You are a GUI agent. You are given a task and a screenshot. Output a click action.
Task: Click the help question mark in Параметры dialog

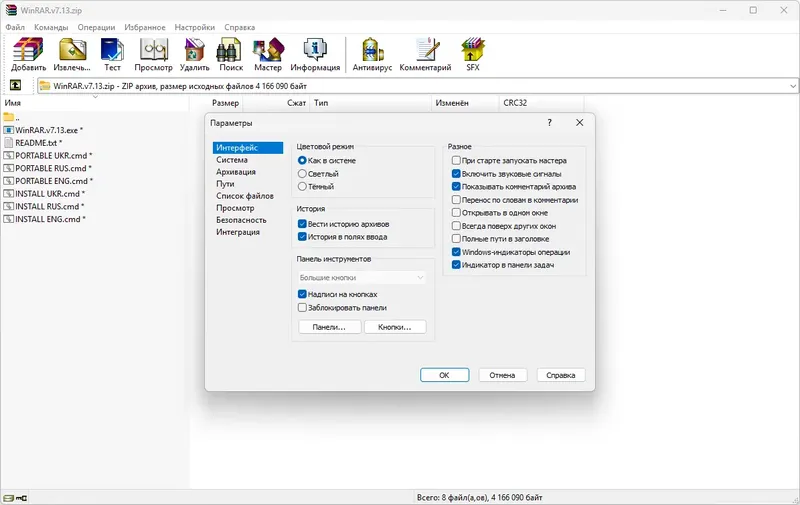(549, 122)
